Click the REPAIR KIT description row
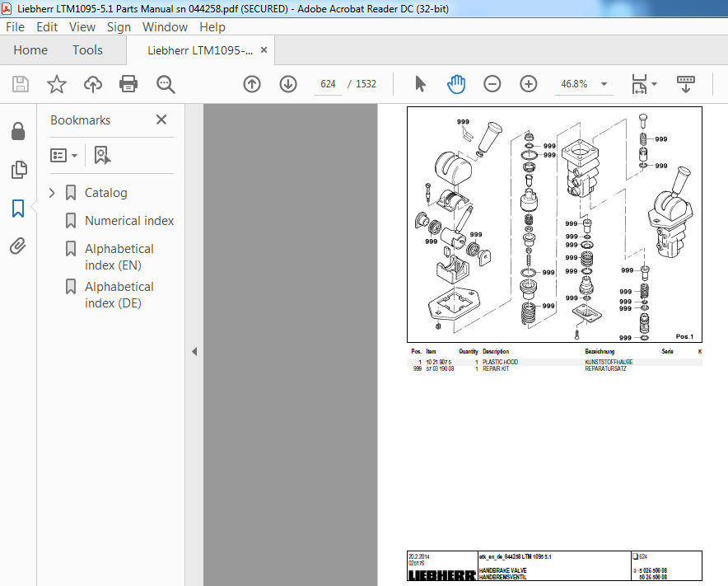Screen dimensions: 728x586 pyautogui.click(x=554, y=369)
